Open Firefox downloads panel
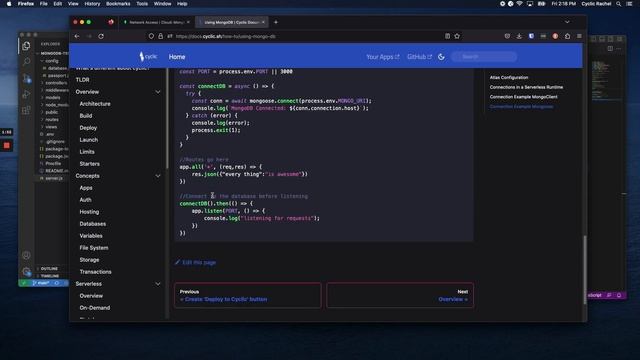640x360 pixels. coord(519,36)
